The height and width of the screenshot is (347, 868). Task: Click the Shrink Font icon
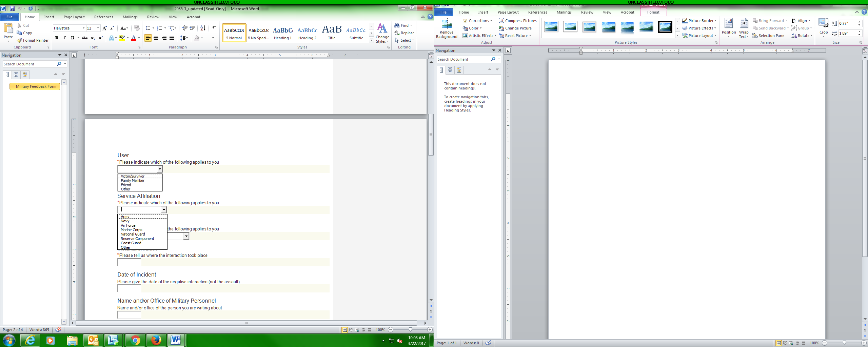click(x=112, y=28)
